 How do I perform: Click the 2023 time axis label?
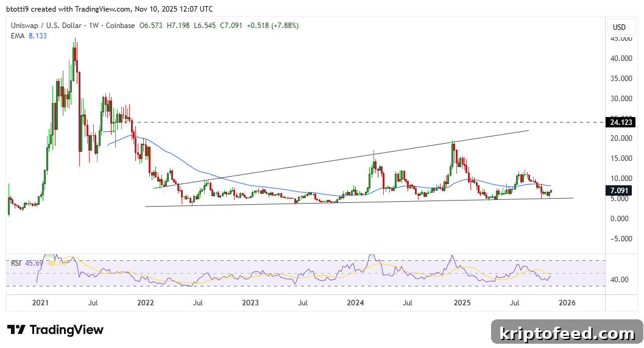(x=250, y=303)
